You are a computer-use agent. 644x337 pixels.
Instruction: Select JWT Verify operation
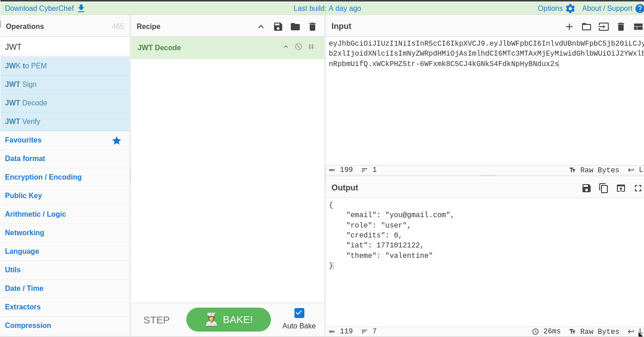coord(23,121)
